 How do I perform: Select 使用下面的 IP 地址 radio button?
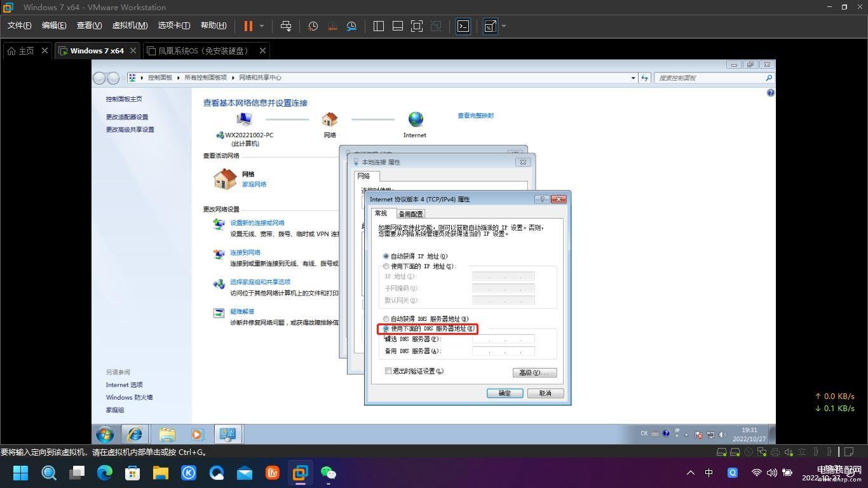386,266
